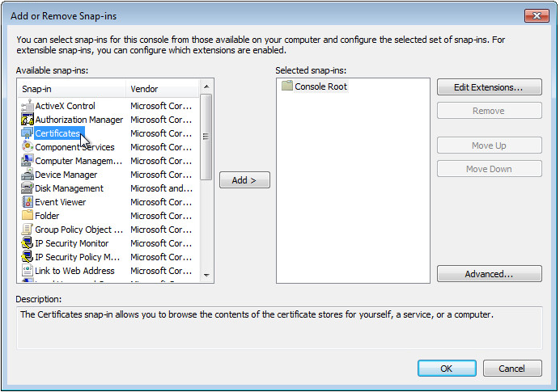
Task: Select the Folder snap-in name
Action: tap(47, 216)
